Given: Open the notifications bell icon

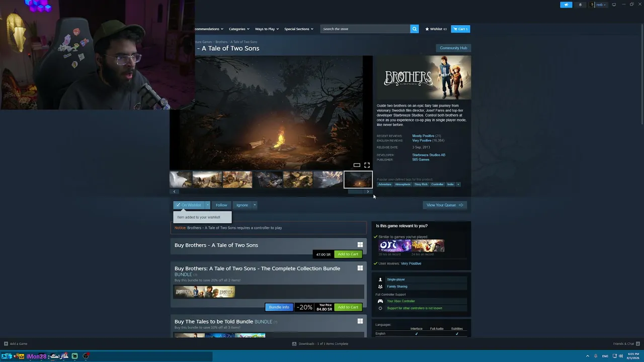Looking at the screenshot, I should coord(580,5).
